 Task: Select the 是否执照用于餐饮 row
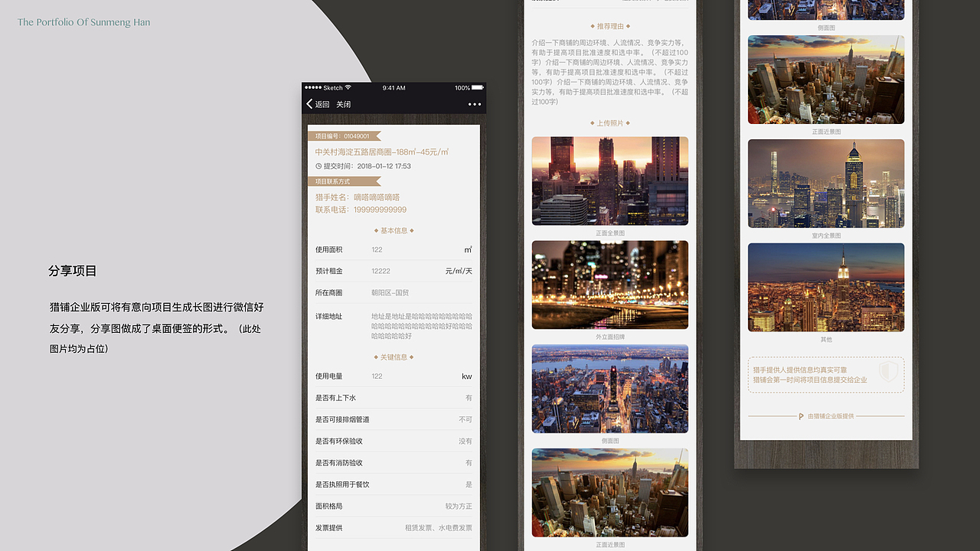(x=394, y=484)
